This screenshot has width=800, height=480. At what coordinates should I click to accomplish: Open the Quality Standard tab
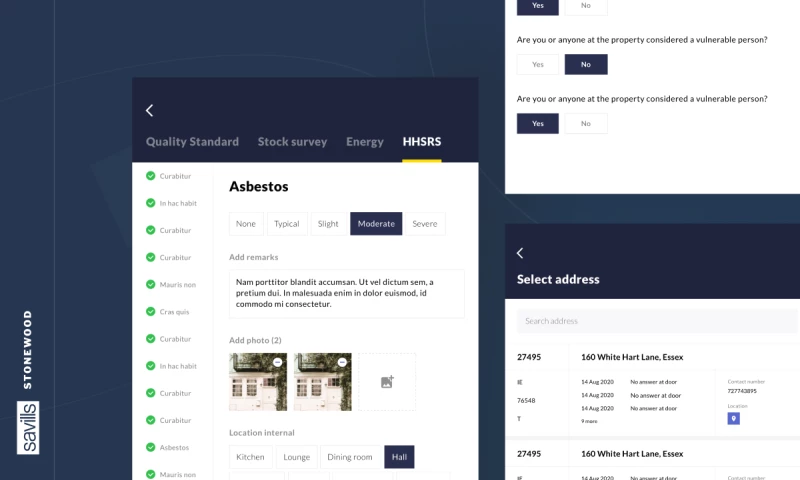[x=192, y=142]
